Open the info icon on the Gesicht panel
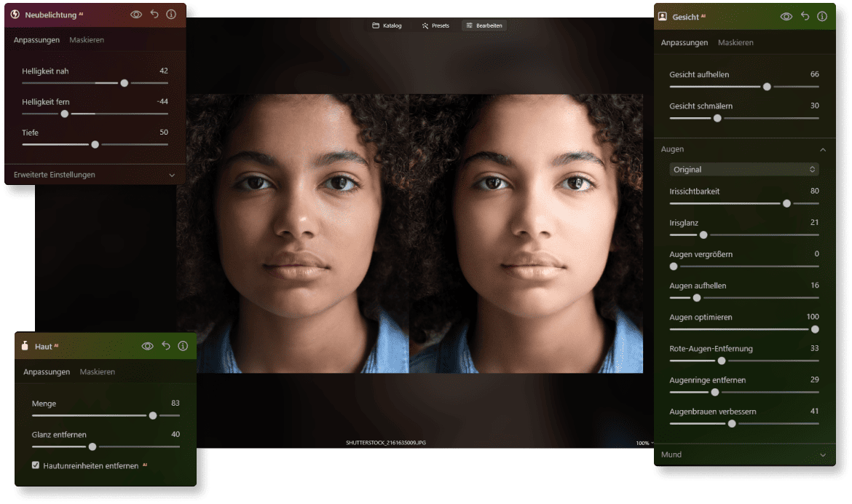 coord(823,16)
